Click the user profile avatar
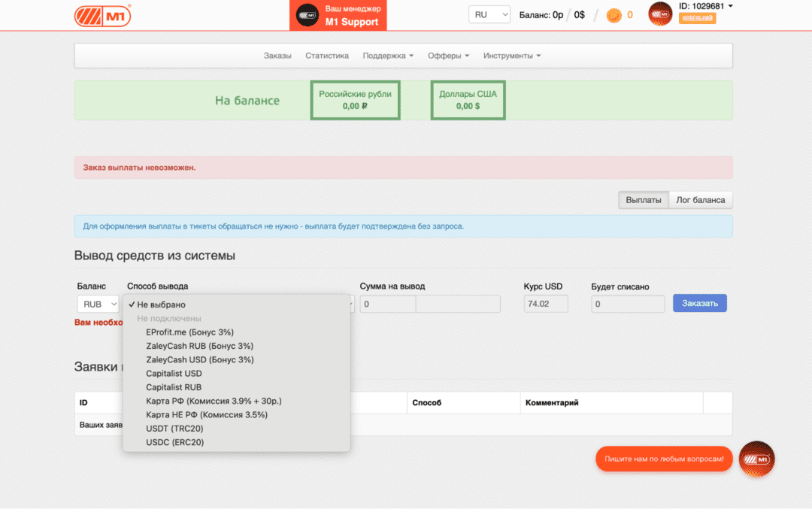The height and width of the screenshot is (509, 812). pos(660,14)
